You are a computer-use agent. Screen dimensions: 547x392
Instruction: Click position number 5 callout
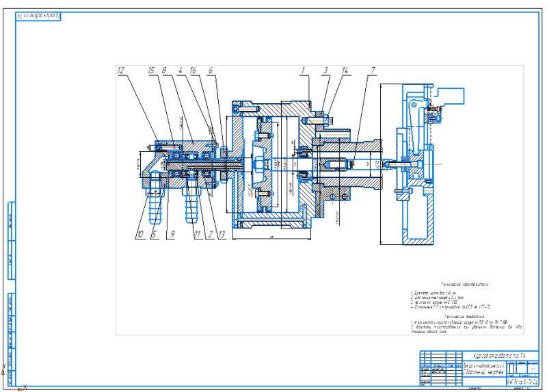(x=155, y=234)
